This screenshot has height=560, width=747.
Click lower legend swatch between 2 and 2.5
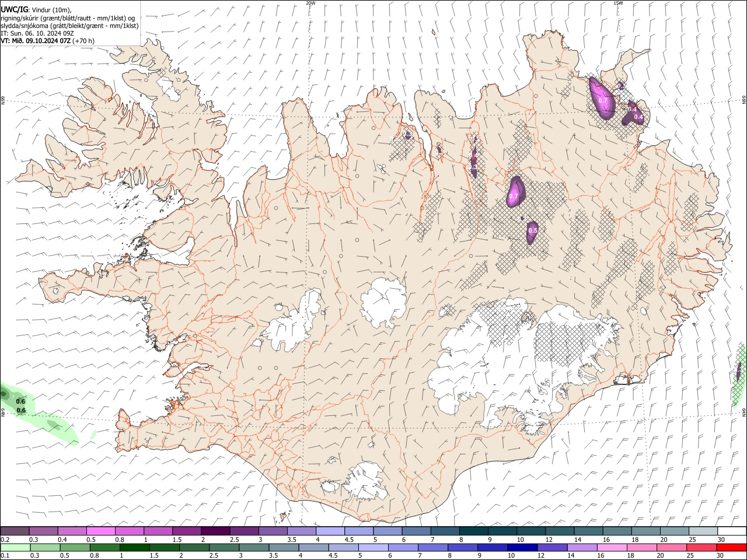pos(194,547)
